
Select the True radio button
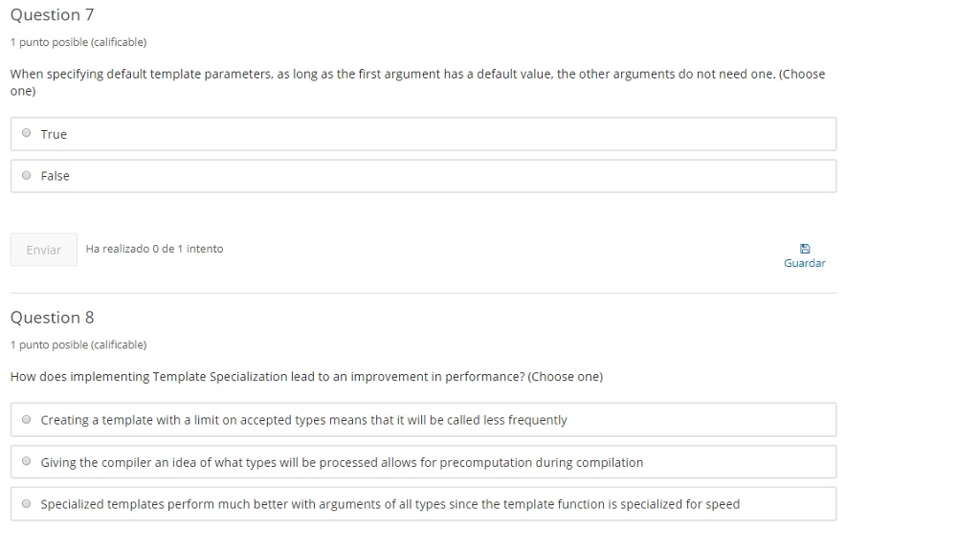pyautogui.click(x=27, y=134)
